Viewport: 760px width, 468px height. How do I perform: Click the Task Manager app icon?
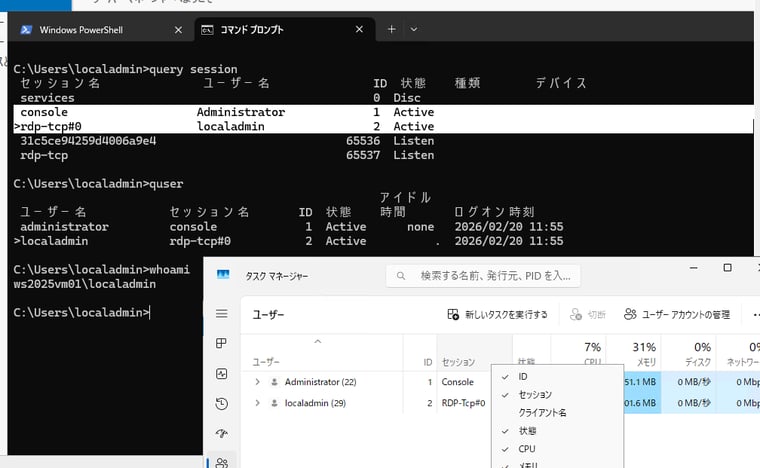coord(223,275)
